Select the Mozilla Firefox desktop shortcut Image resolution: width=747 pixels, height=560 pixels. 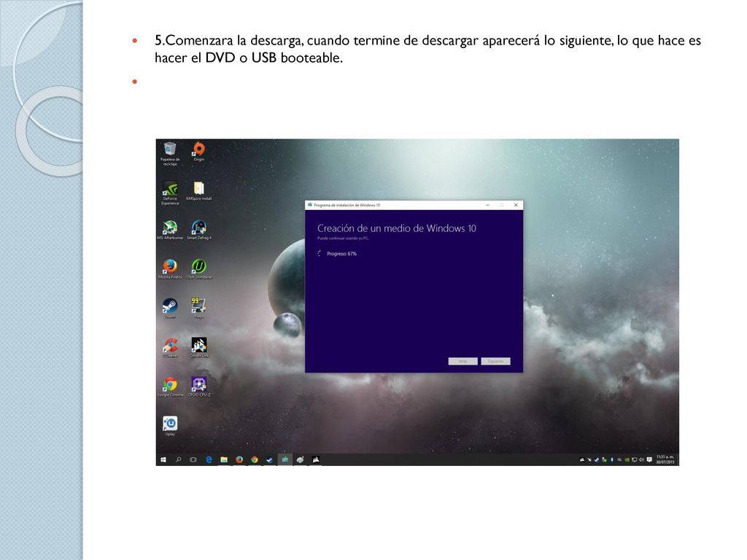tap(169, 269)
